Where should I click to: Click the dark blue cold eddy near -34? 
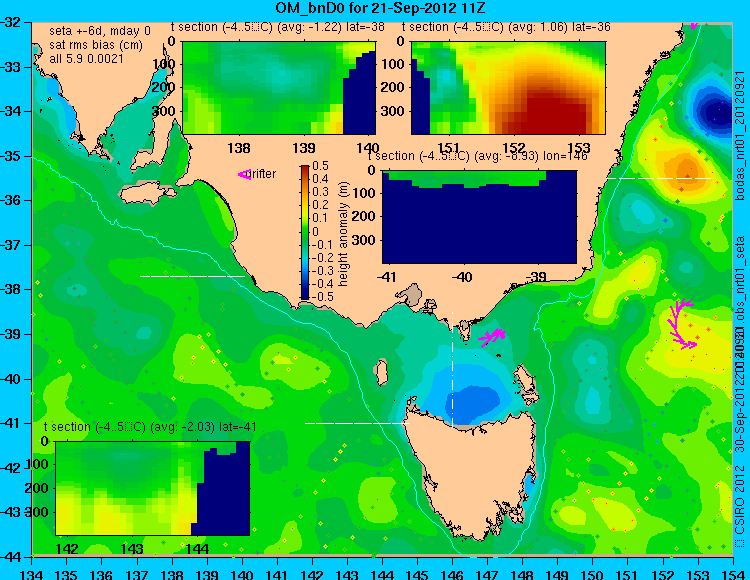point(717,112)
